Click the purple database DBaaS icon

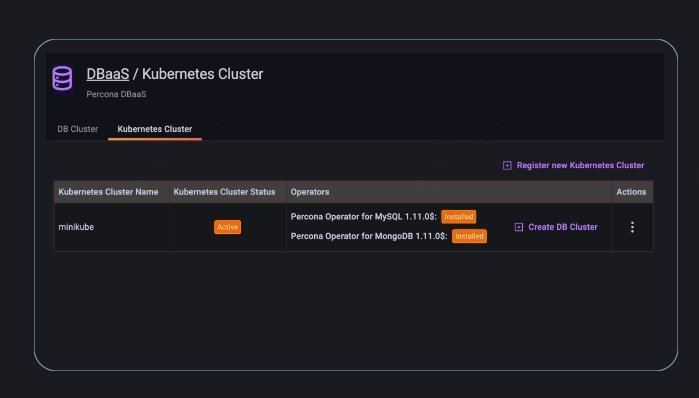tap(62, 78)
